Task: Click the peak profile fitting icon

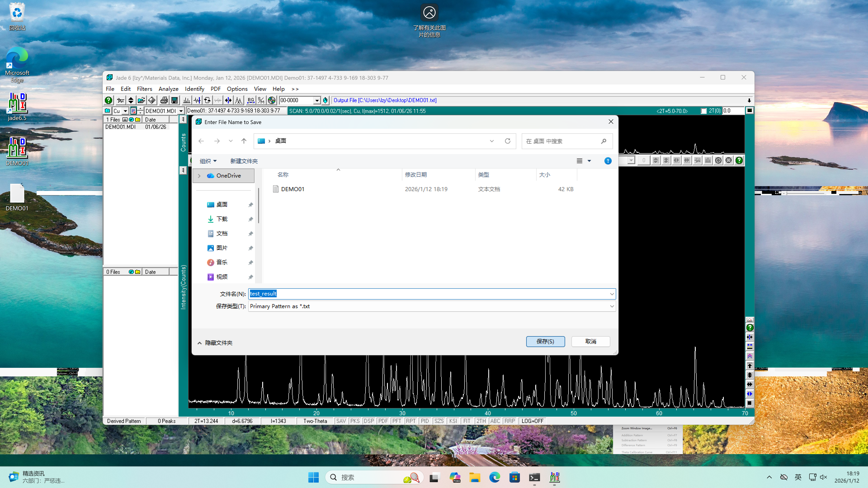Action: (238, 100)
